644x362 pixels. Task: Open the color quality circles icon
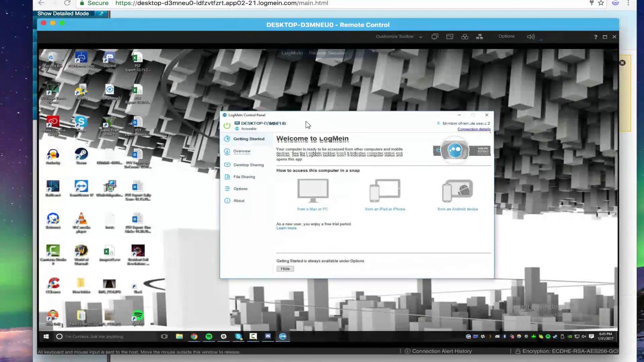(x=464, y=36)
